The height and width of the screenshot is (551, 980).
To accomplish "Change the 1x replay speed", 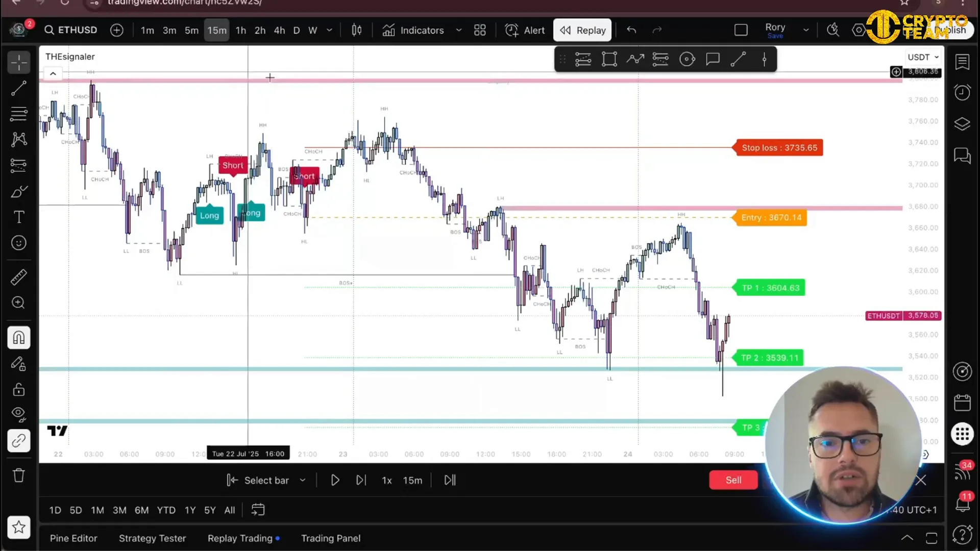I will click(x=387, y=480).
